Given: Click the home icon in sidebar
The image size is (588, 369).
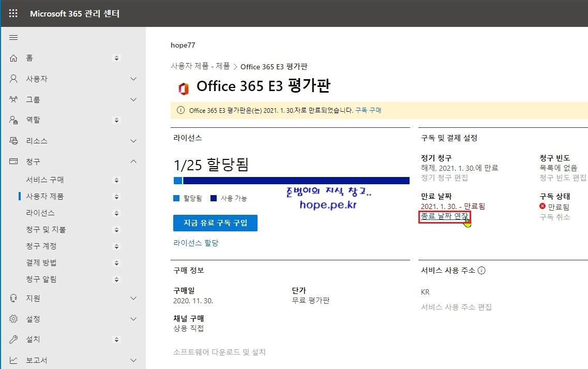Looking at the screenshot, I should pos(13,58).
